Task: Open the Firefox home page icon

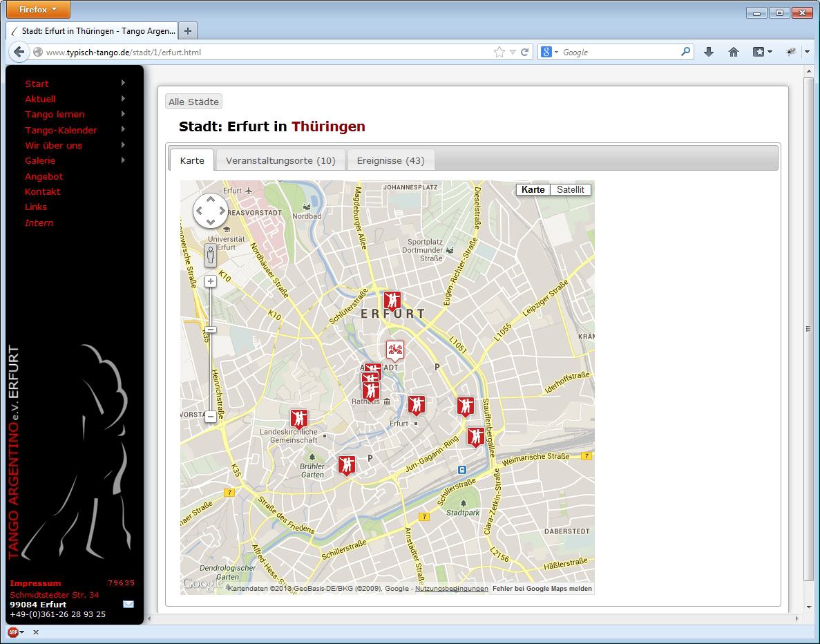Action: point(734,52)
